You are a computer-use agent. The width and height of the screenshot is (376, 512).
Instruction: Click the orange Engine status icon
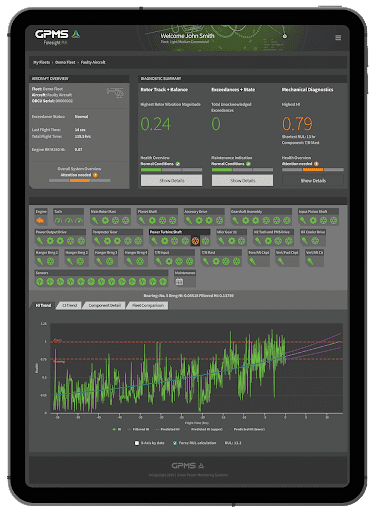pos(40,220)
